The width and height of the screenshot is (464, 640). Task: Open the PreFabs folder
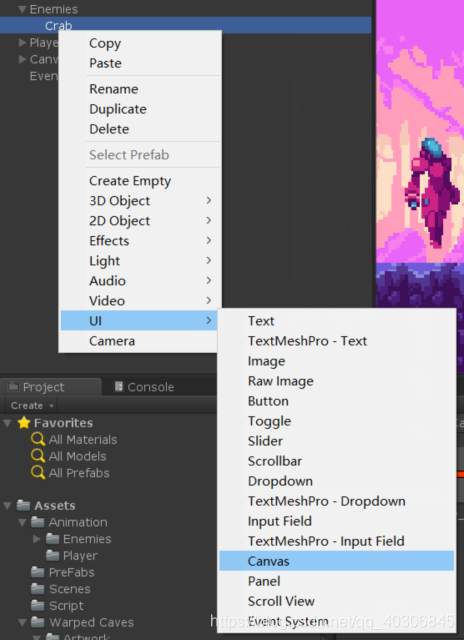point(71,572)
